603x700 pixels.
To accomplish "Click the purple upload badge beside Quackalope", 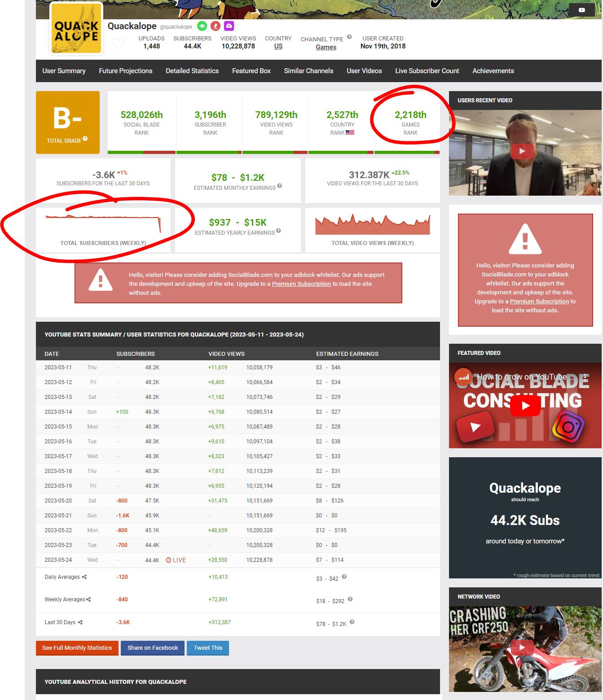I will click(x=229, y=26).
